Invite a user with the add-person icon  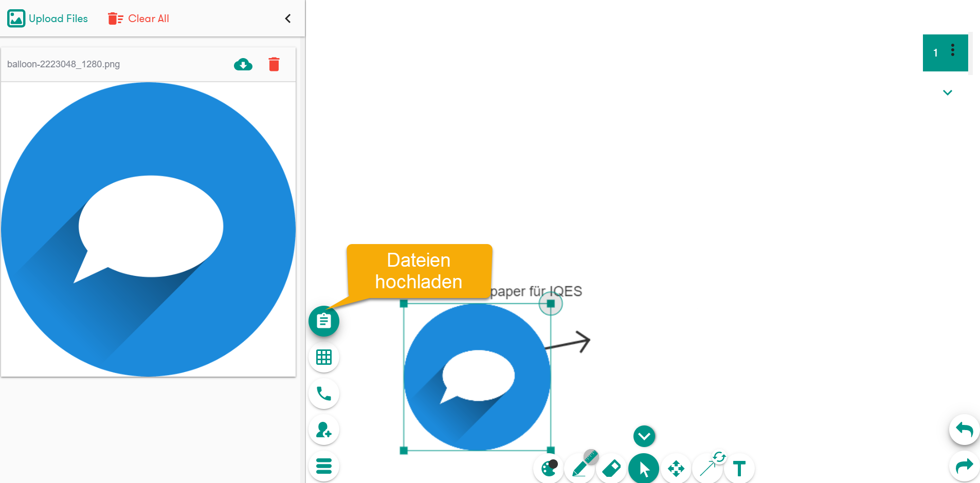coord(324,430)
